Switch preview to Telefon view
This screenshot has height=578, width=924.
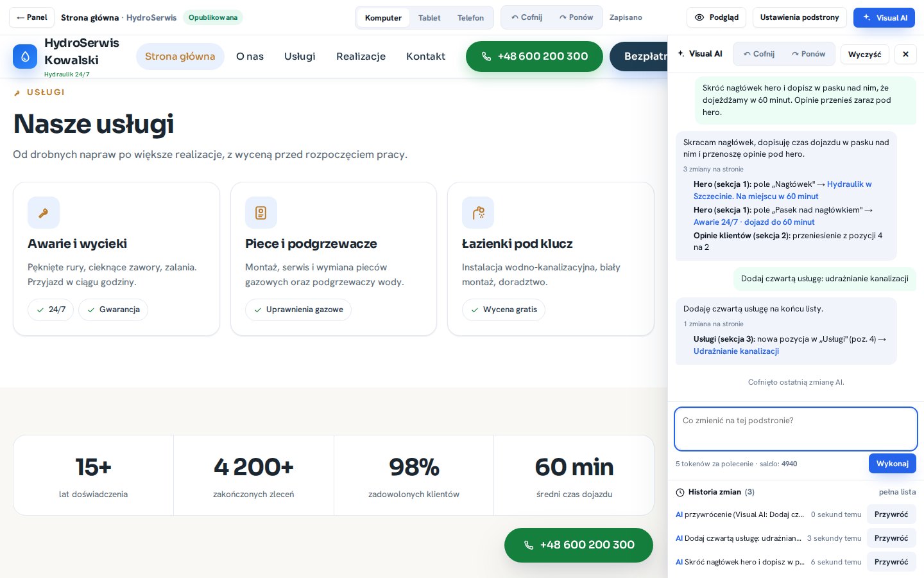470,17
